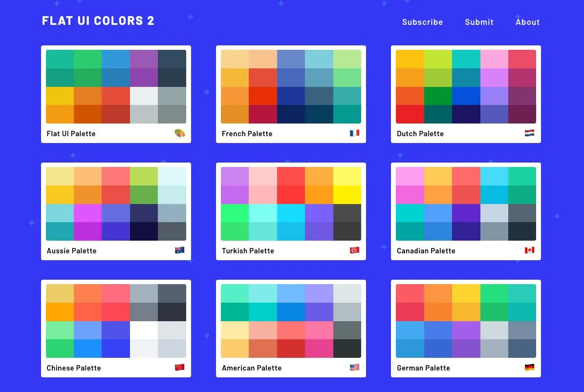Pick purple swatch in Flat UI Palette top row

144,59
